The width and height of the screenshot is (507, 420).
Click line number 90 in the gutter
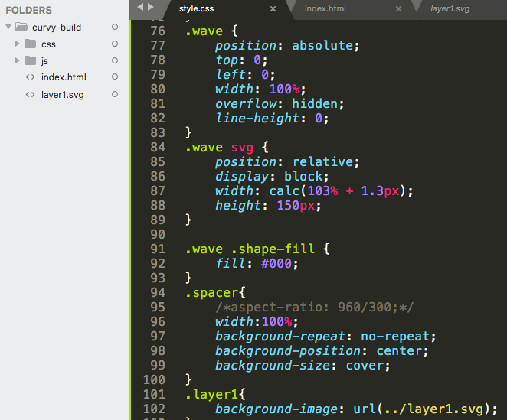click(158, 235)
